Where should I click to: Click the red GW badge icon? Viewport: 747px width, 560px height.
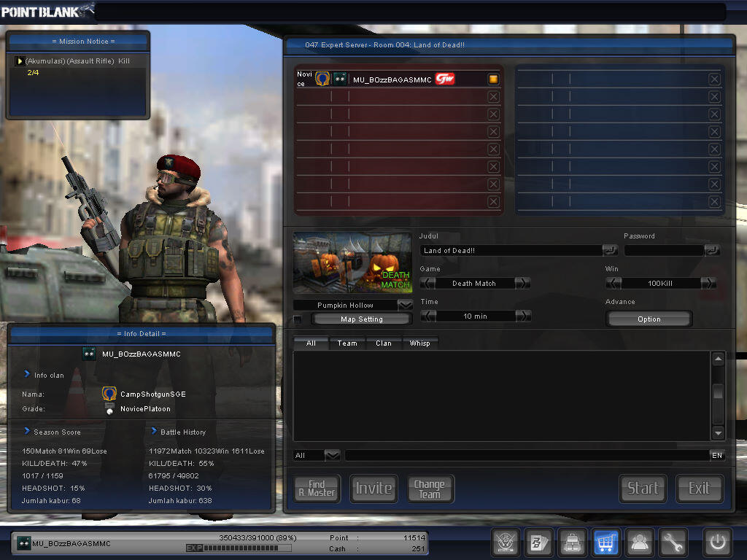click(x=445, y=79)
